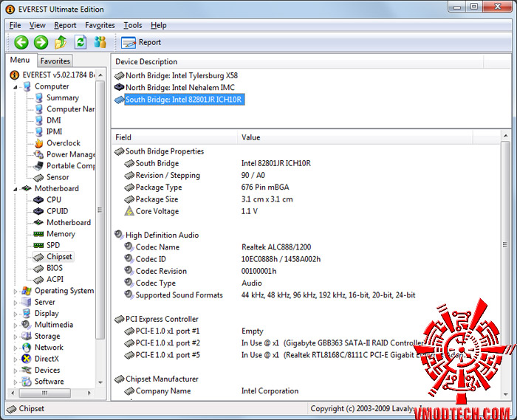Image resolution: width=517 pixels, height=420 pixels.
Task: Open the File menu
Action: coord(16,25)
